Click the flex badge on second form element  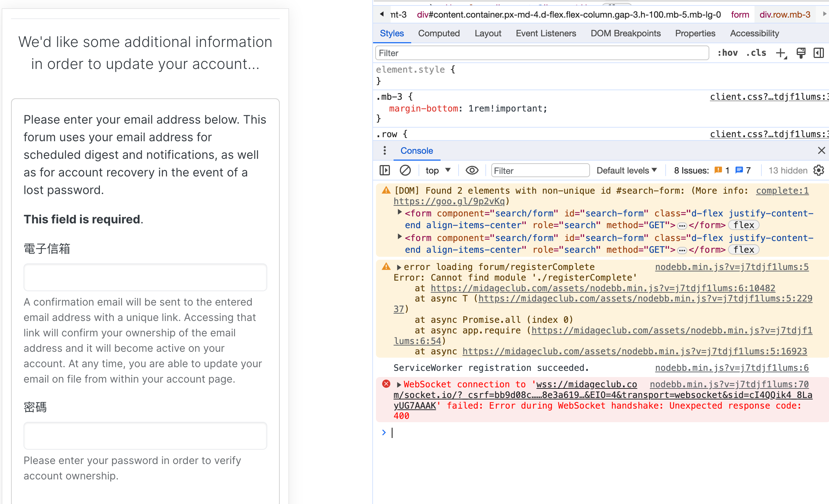[743, 250]
